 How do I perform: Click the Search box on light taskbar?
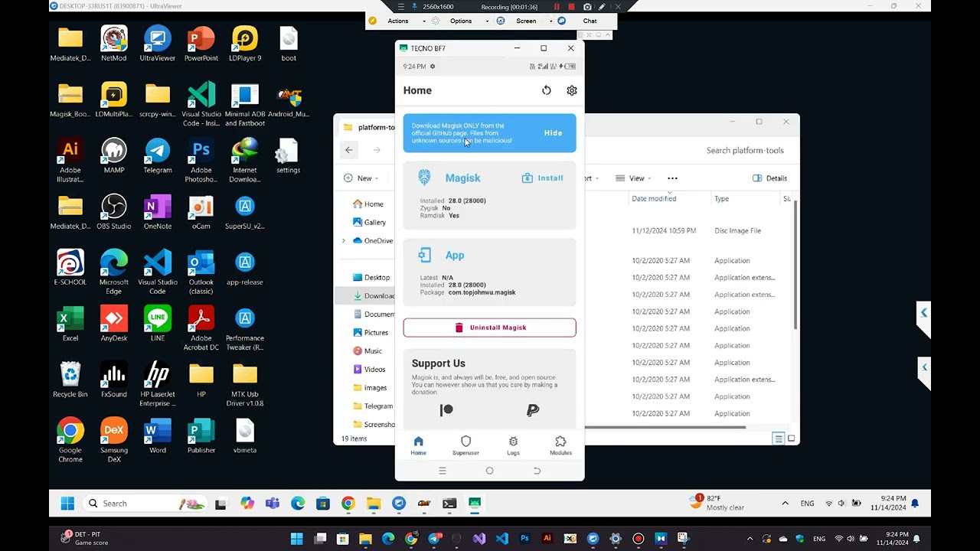[143, 504]
